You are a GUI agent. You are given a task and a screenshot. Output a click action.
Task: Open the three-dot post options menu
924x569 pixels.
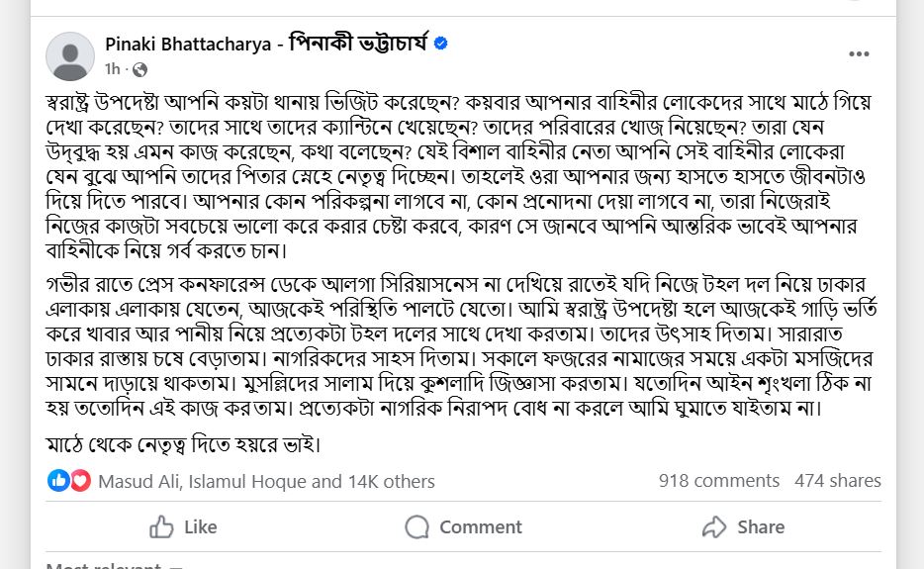859,54
